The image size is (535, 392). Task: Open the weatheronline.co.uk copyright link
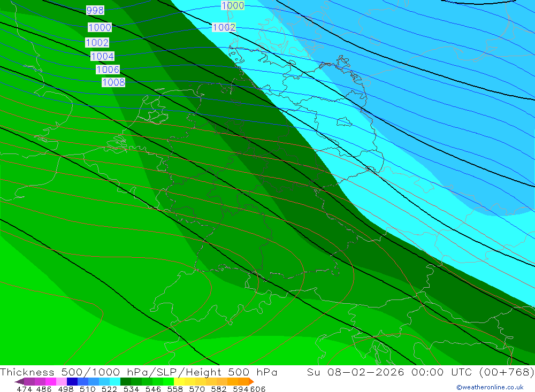490,387
